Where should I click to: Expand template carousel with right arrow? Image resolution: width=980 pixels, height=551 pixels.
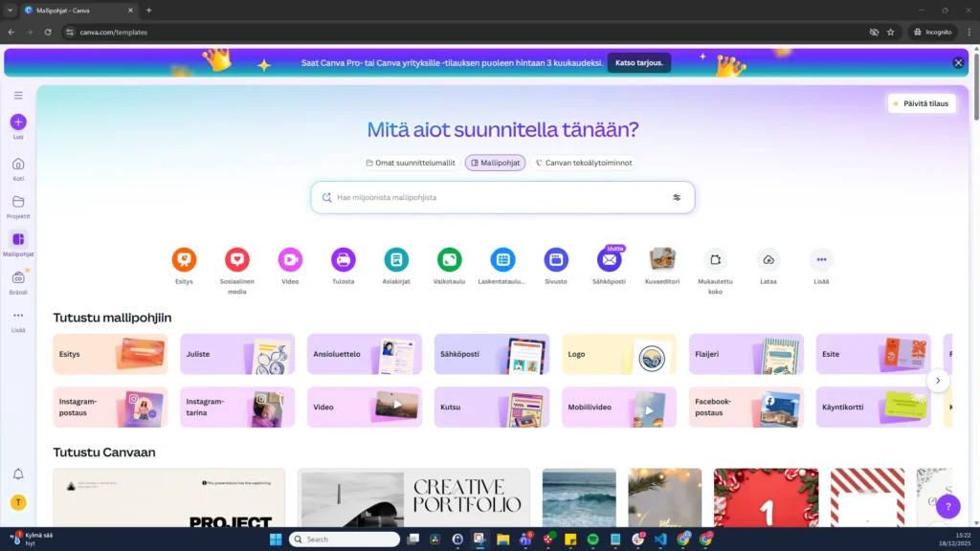(939, 380)
